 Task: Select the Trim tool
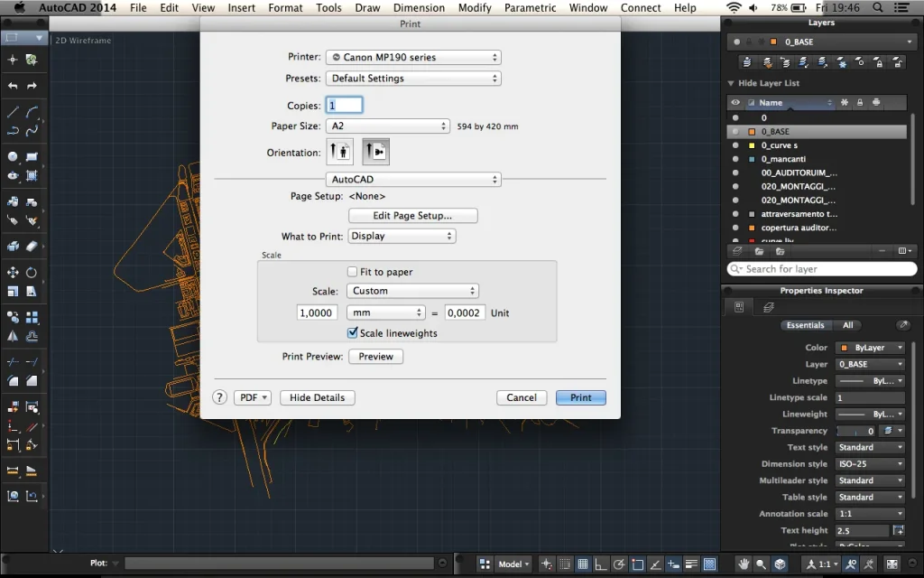13,361
